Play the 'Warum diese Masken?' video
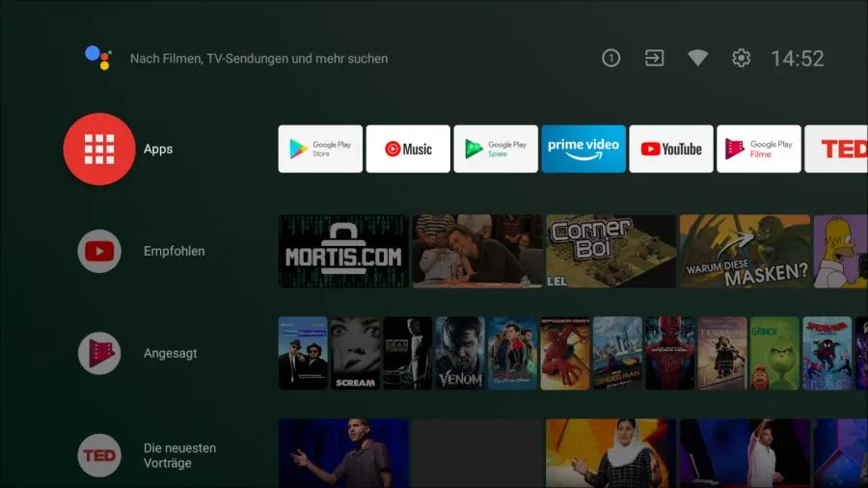Viewport: 868px width, 488px height. point(746,251)
